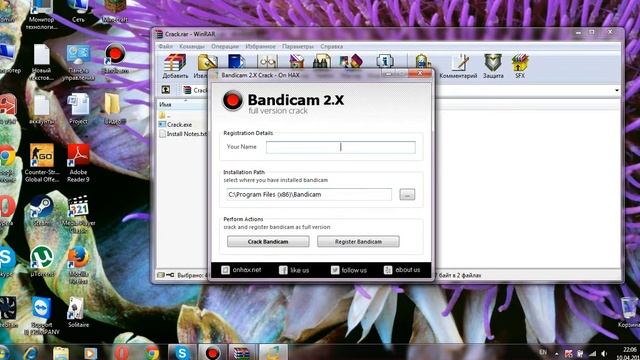The width and height of the screenshot is (640, 360).
Task: Click the 'follow us' link
Action: click(349, 270)
